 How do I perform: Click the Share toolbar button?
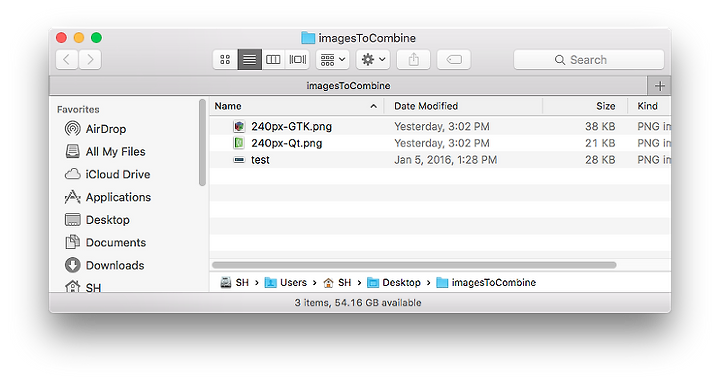pos(413,60)
